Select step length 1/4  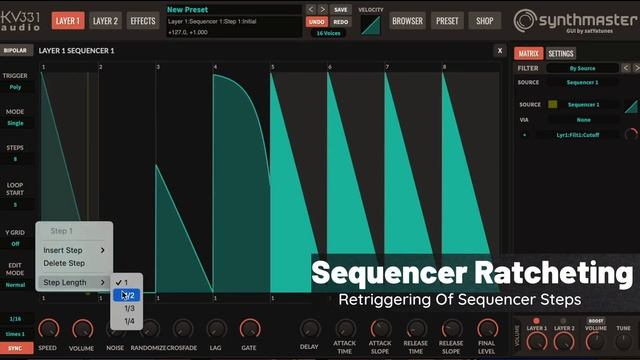tap(127, 321)
